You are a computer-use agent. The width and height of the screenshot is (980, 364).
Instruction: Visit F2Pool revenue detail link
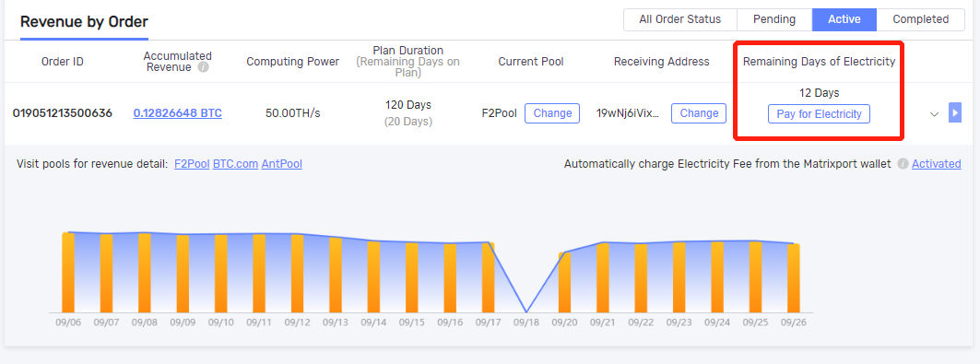point(192,164)
